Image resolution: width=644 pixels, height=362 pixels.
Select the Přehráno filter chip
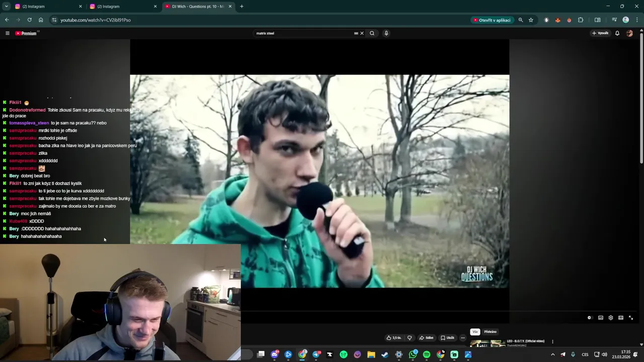491,332
